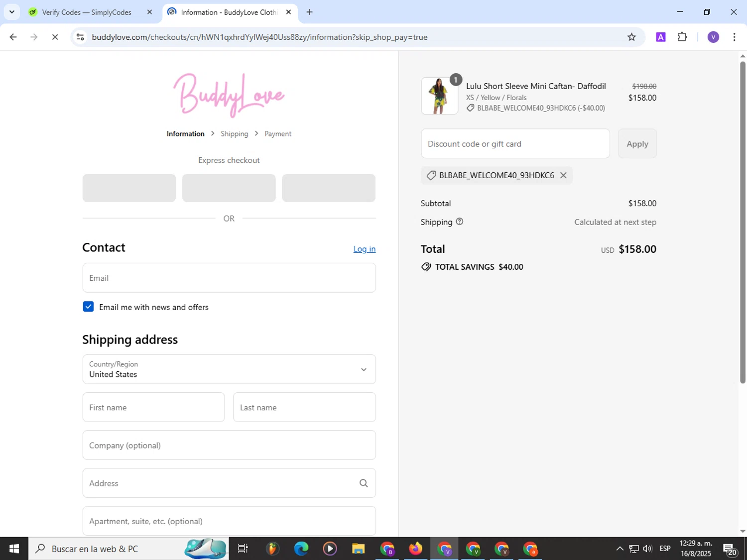The width and height of the screenshot is (747, 560).
Task: Bookmark this page with the star
Action: coord(631,37)
